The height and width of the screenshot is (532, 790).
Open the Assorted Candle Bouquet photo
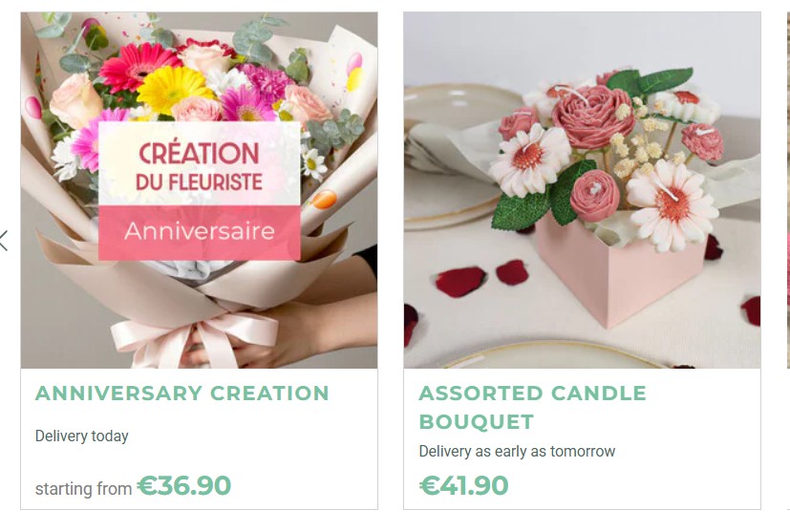coord(582,190)
